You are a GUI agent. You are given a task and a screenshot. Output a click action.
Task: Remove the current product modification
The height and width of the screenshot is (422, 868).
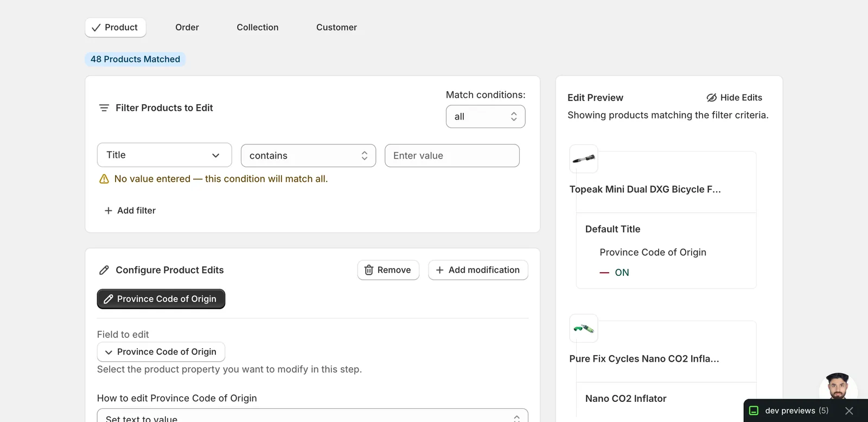(388, 270)
